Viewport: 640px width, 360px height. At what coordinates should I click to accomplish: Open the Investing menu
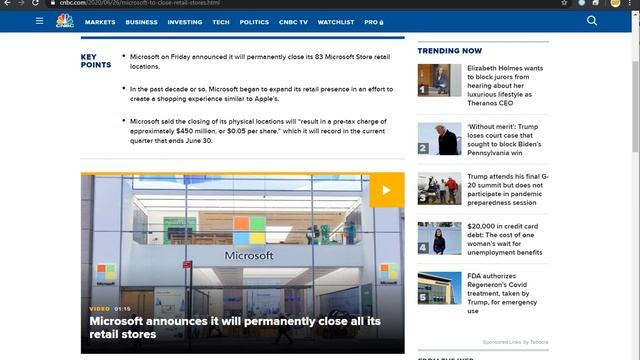(x=184, y=22)
